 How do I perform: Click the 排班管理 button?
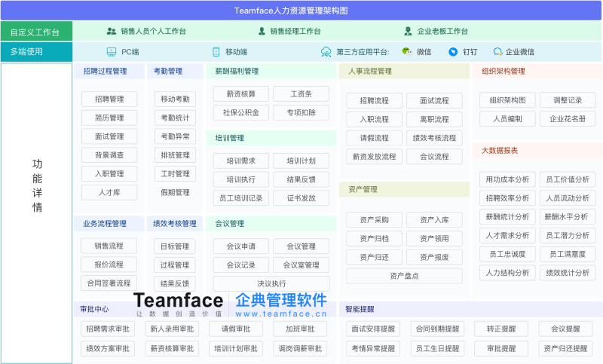point(175,155)
